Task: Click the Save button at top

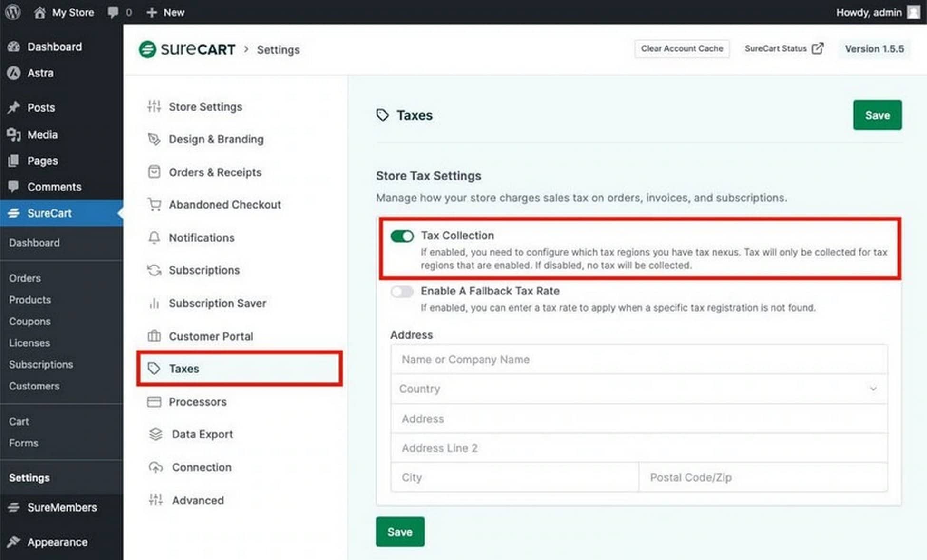Action: click(877, 114)
